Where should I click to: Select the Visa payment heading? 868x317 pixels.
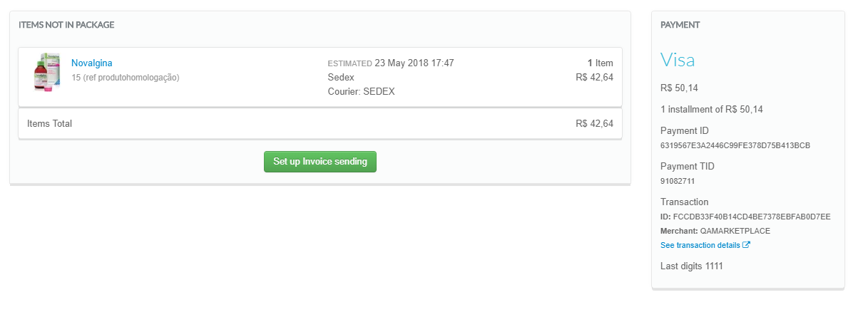point(678,61)
